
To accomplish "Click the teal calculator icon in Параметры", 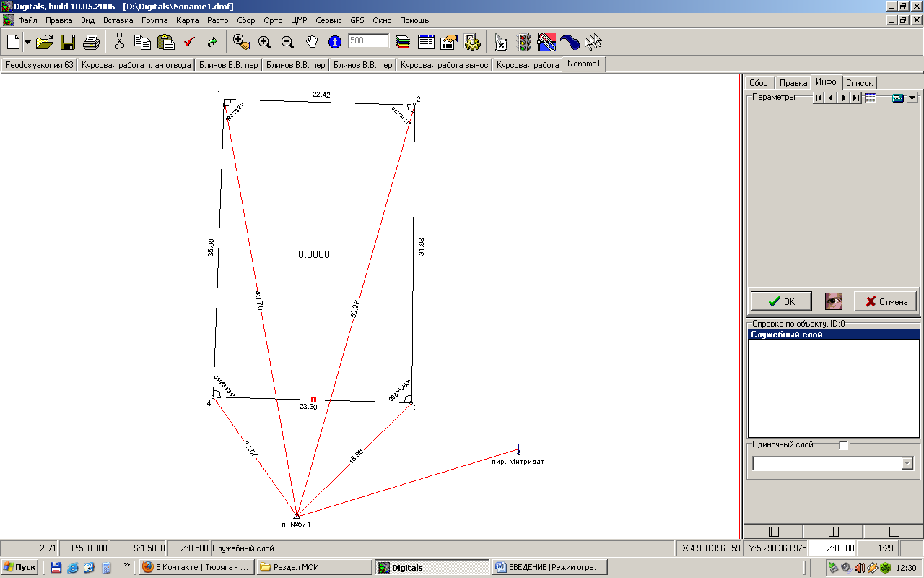I will [898, 98].
